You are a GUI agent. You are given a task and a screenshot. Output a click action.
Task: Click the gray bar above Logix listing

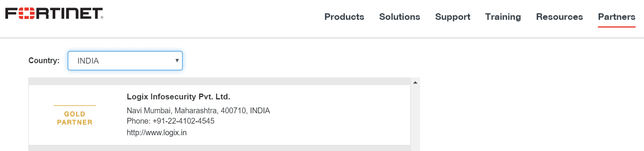tap(219, 81)
